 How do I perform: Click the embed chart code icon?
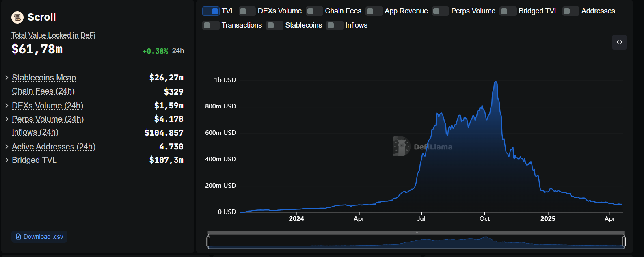tap(619, 42)
